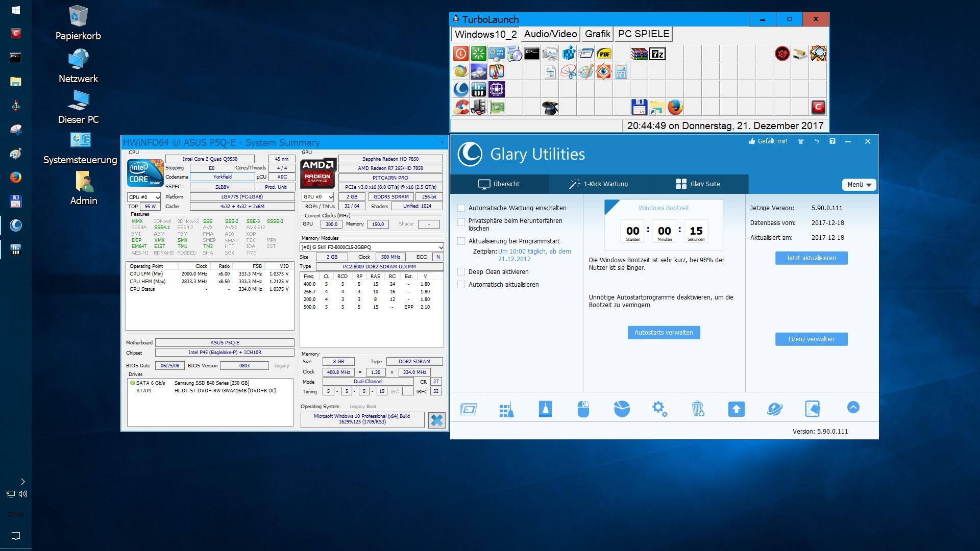Click the Autostarts verwalten button

pyautogui.click(x=664, y=333)
